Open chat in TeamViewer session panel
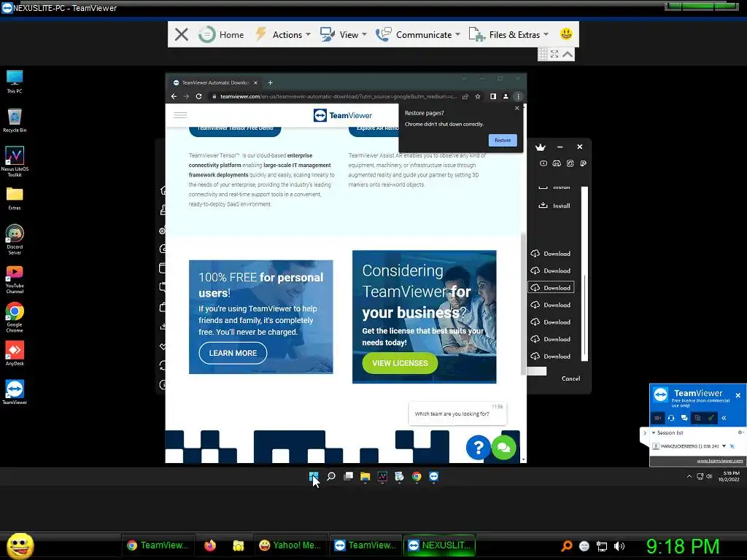The height and width of the screenshot is (560, 747). tap(684, 418)
